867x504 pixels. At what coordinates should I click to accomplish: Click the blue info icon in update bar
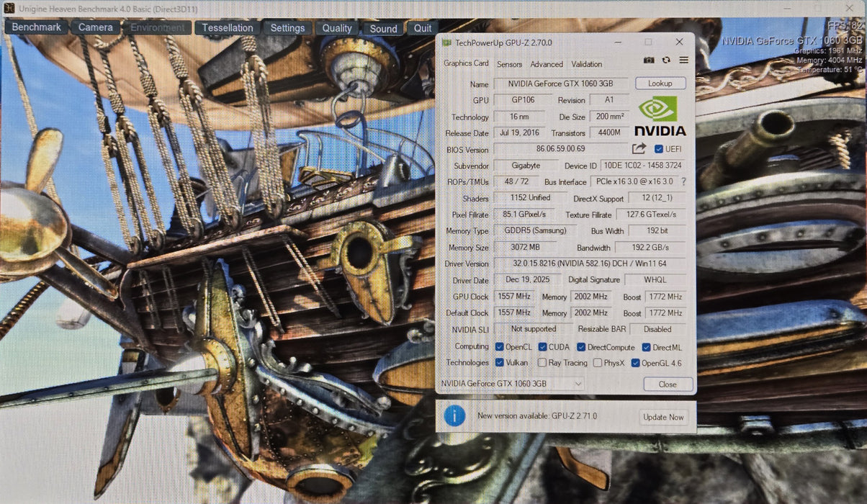pyautogui.click(x=454, y=415)
